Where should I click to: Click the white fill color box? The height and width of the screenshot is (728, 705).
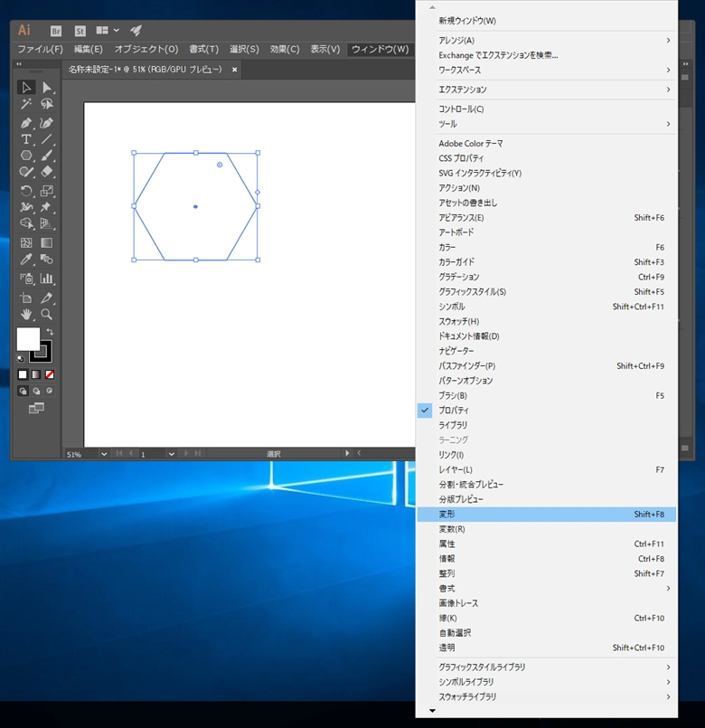28,339
